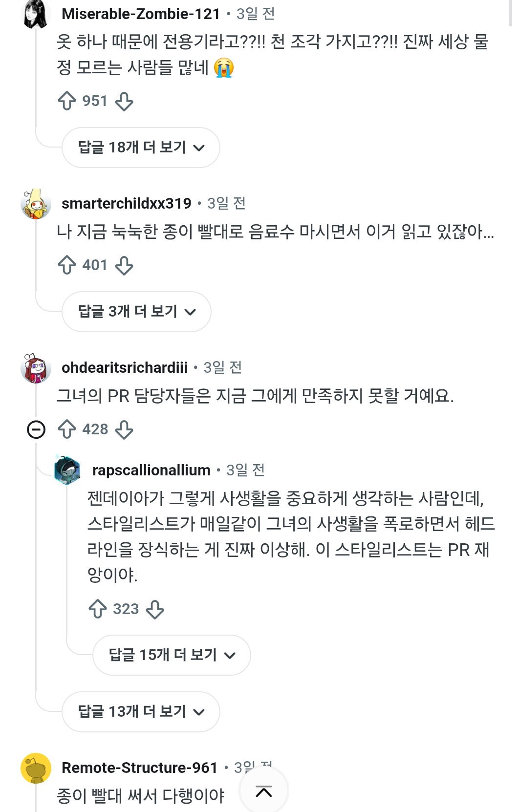Viewport: 518px width, 812px height.
Task: Downvote the comment with 428 votes
Action: tap(124, 429)
